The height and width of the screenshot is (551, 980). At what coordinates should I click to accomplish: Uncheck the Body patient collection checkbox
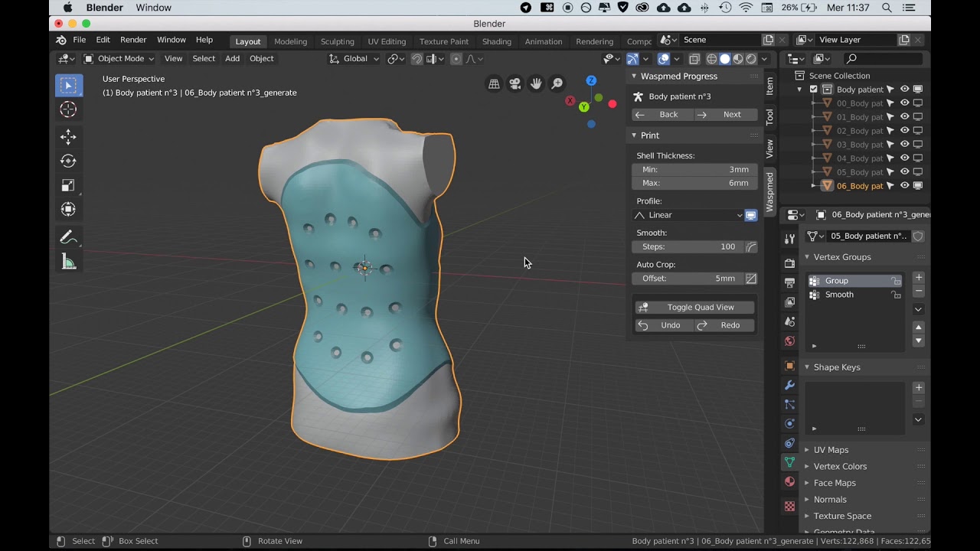(814, 90)
